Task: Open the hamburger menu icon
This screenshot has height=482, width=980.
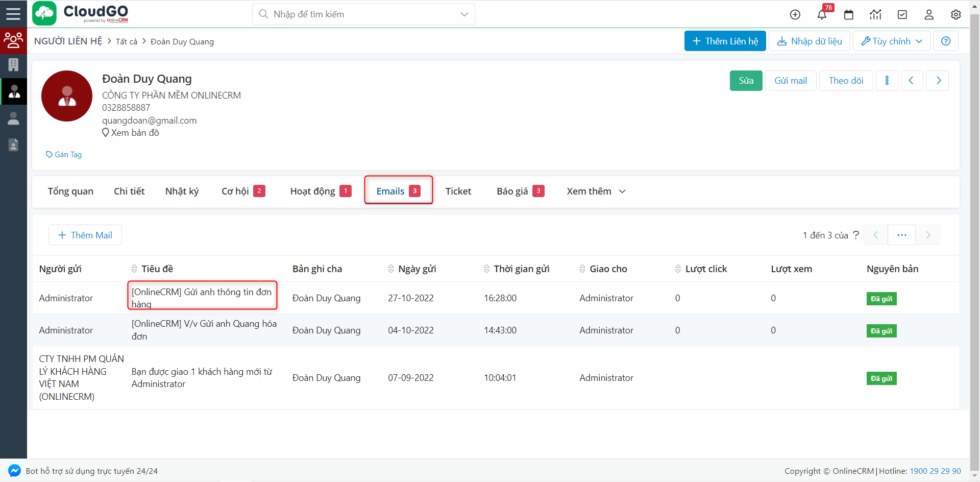Action: point(13,14)
